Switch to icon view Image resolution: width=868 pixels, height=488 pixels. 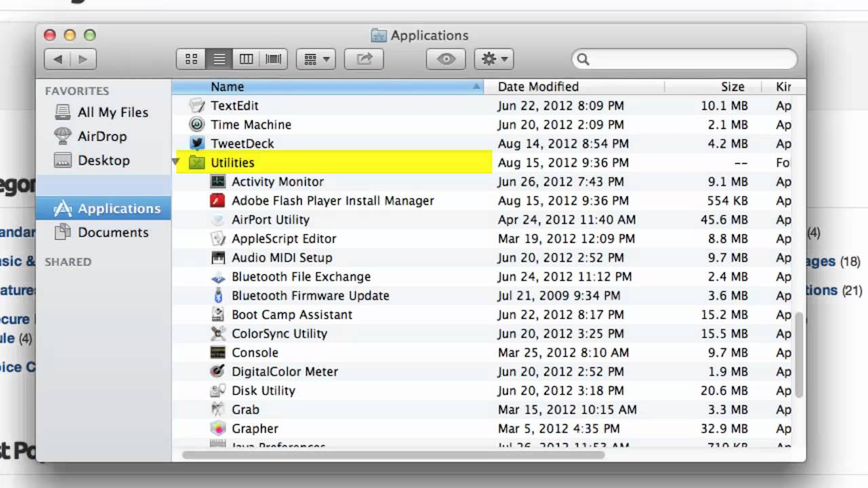click(191, 60)
